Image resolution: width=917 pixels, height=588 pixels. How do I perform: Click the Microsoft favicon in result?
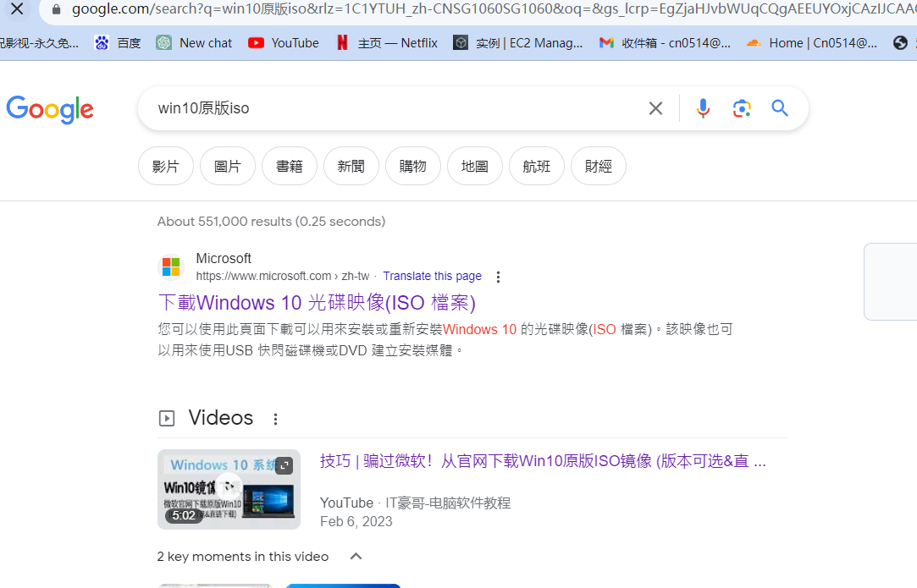click(171, 267)
